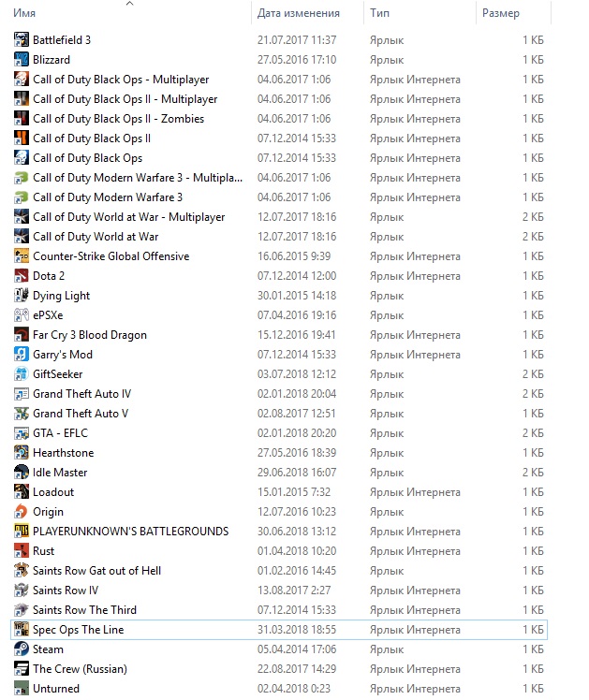The height and width of the screenshot is (700, 589).
Task: Click the The Crew (Russian) icon
Action: point(21,668)
